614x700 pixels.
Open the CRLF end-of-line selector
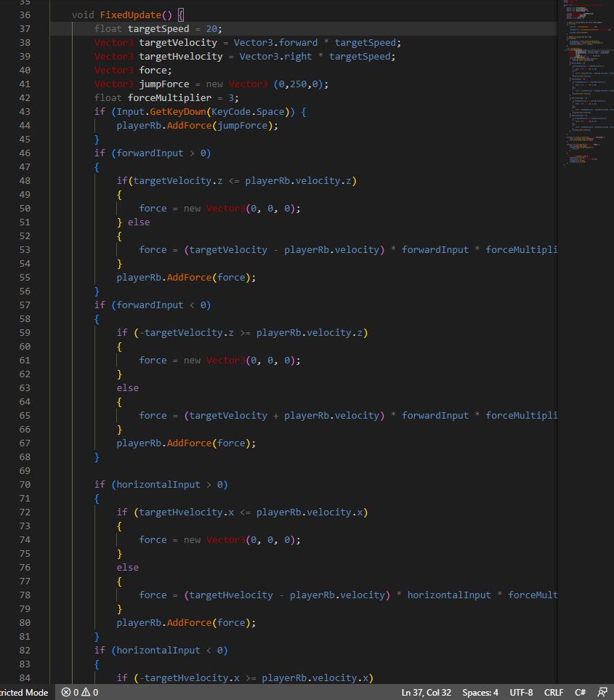(554, 692)
